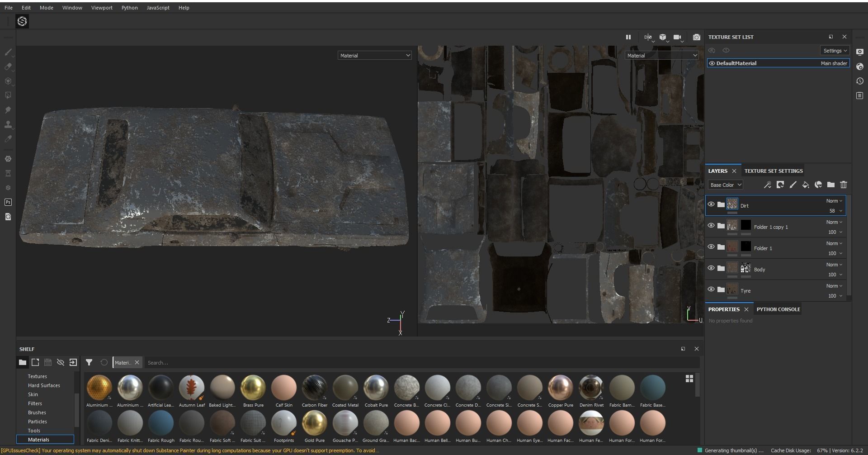Open the shelf filter funnel icon
Viewport: 868px width, 455px height.
89,362
